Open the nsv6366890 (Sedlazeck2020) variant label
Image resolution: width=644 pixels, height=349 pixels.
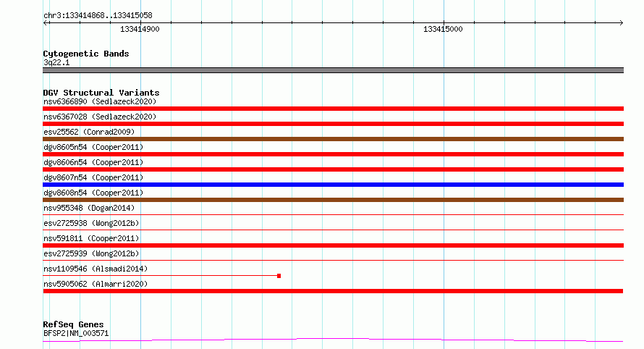point(100,101)
